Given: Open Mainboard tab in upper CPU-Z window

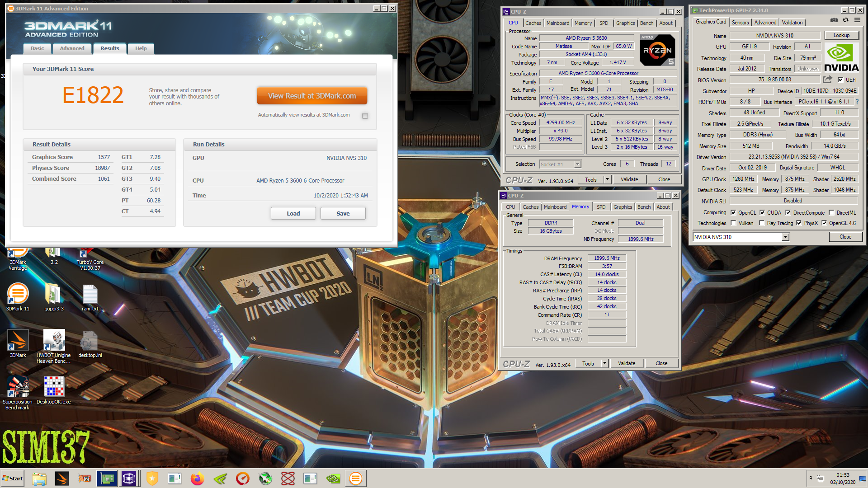Looking at the screenshot, I should [x=558, y=23].
